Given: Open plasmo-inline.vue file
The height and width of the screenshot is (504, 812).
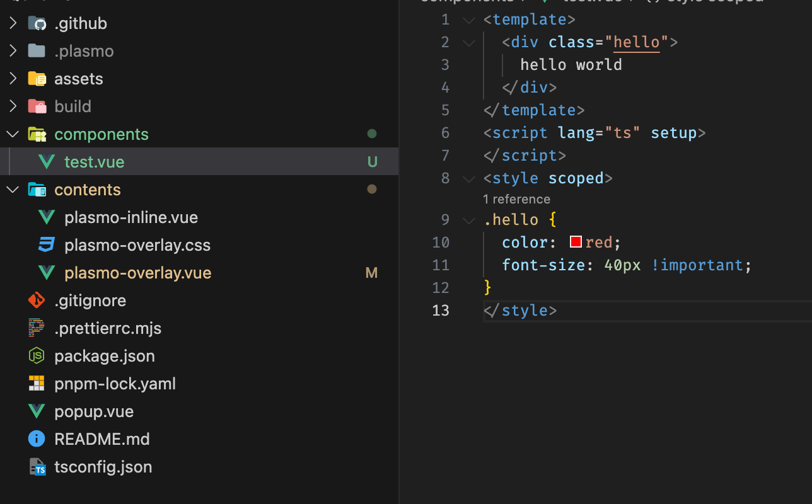Looking at the screenshot, I should pyautogui.click(x=131, y=217).
